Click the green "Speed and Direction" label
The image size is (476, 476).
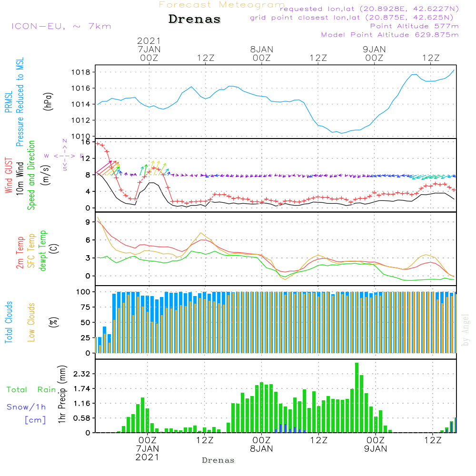[31, 175]
